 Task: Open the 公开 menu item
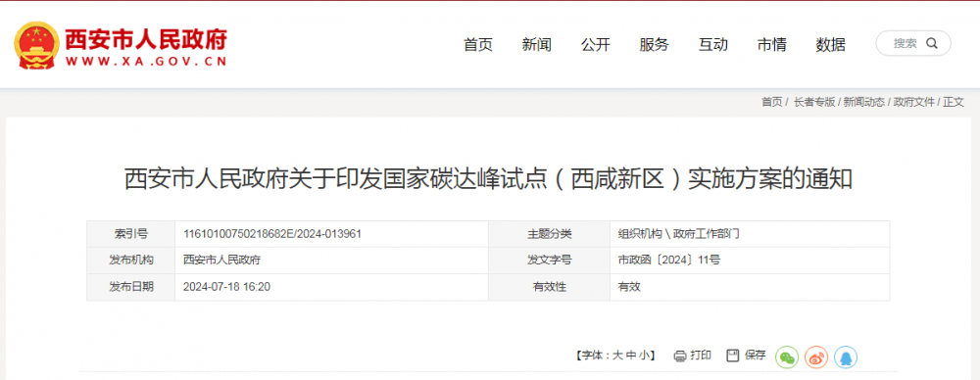(x=596, y=44)
